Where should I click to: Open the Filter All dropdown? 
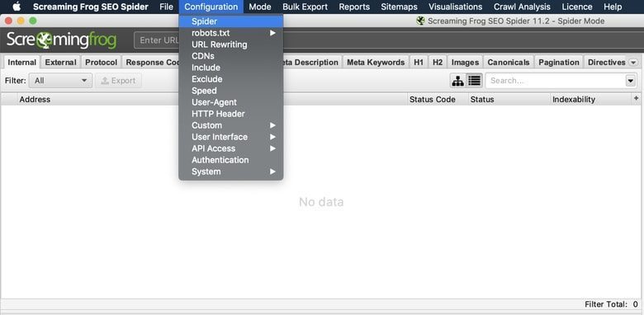60,81
